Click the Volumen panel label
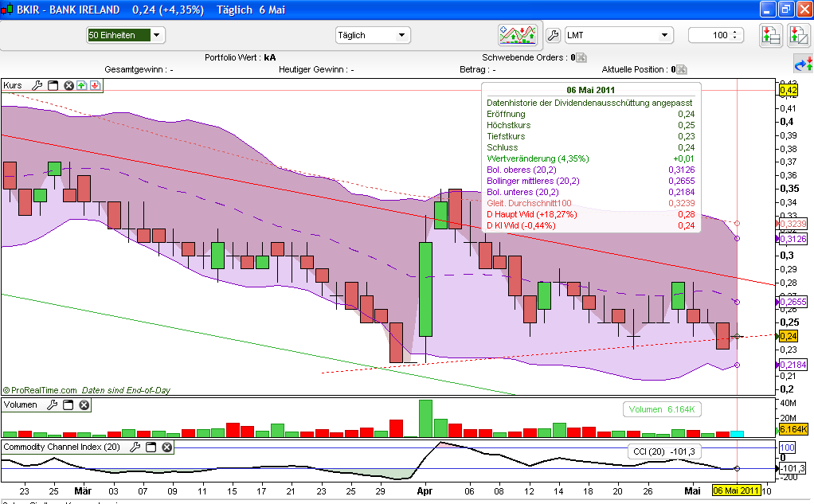Screen dimensions: 814x504 pos(20,404)
